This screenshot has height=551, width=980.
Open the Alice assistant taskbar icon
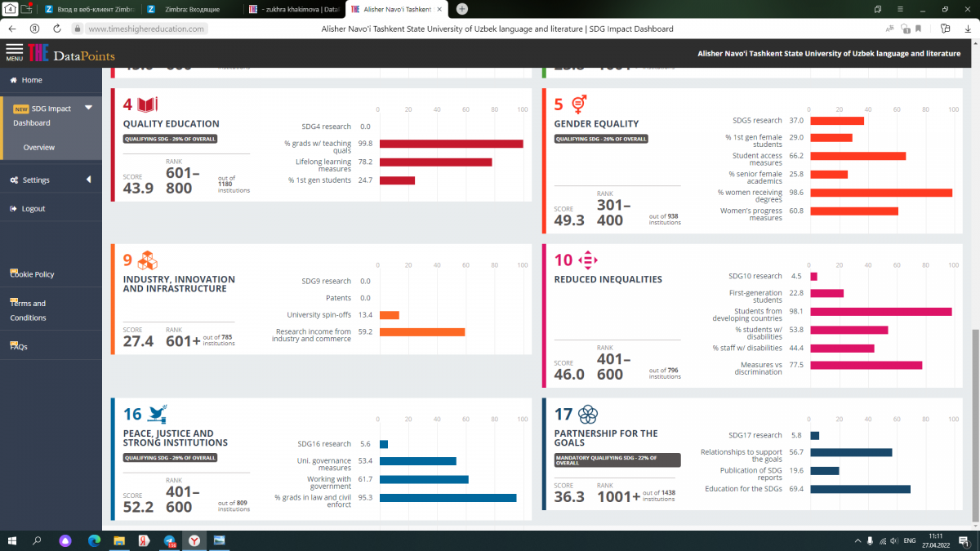pyautogui.click(x=66, y=540)
